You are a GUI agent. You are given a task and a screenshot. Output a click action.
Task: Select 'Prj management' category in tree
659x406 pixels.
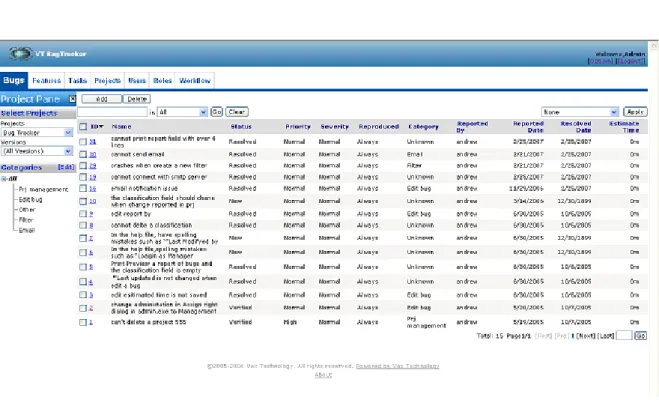click(x=43, y=190)
